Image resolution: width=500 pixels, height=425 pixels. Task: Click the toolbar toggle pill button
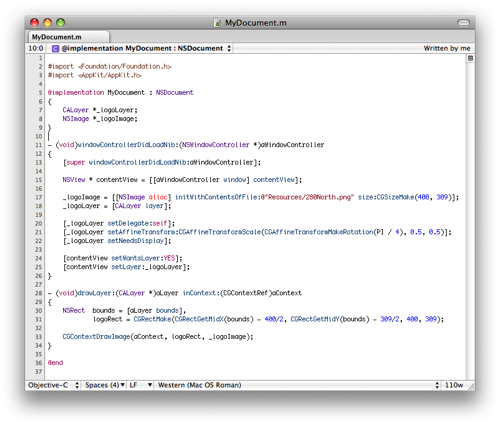463,22
